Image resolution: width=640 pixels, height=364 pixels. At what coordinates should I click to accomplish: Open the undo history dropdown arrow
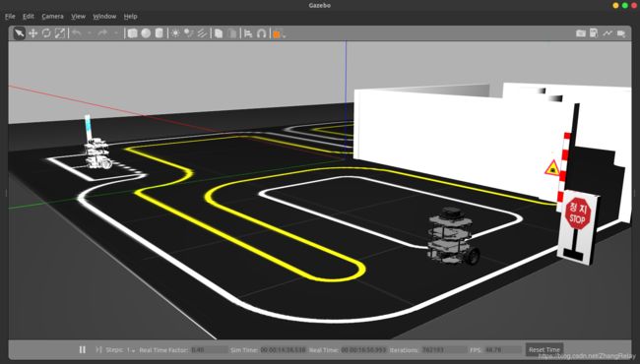[90, 33]
